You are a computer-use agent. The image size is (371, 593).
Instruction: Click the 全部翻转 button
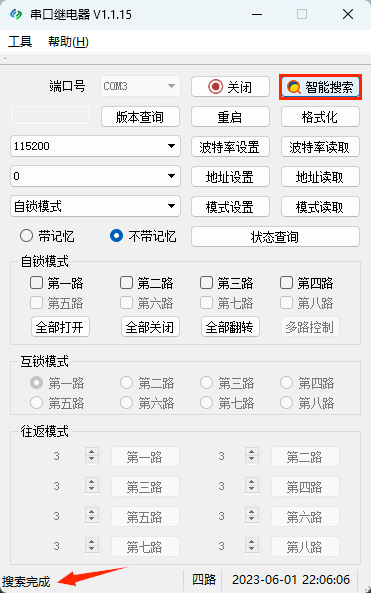point(230,327)
